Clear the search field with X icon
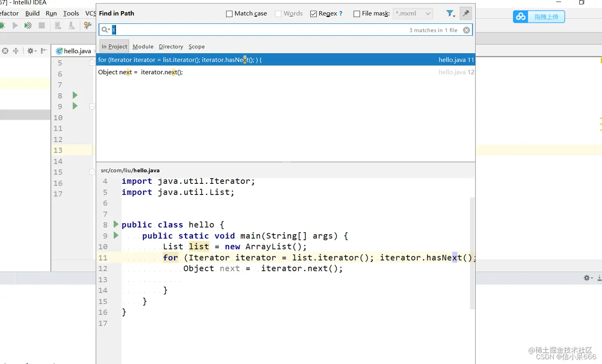Screen dimensions: 602x364 [467, 30]
